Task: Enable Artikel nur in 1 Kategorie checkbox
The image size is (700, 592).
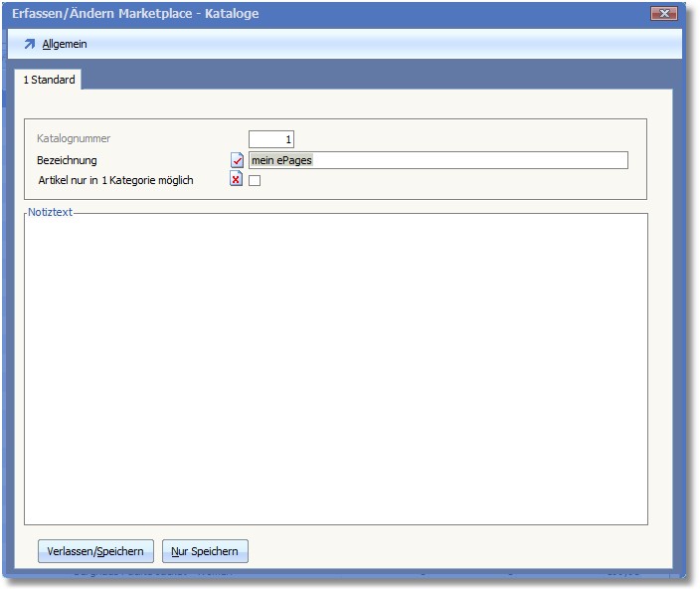Action: pyautogui.click(x=255, y=181)
